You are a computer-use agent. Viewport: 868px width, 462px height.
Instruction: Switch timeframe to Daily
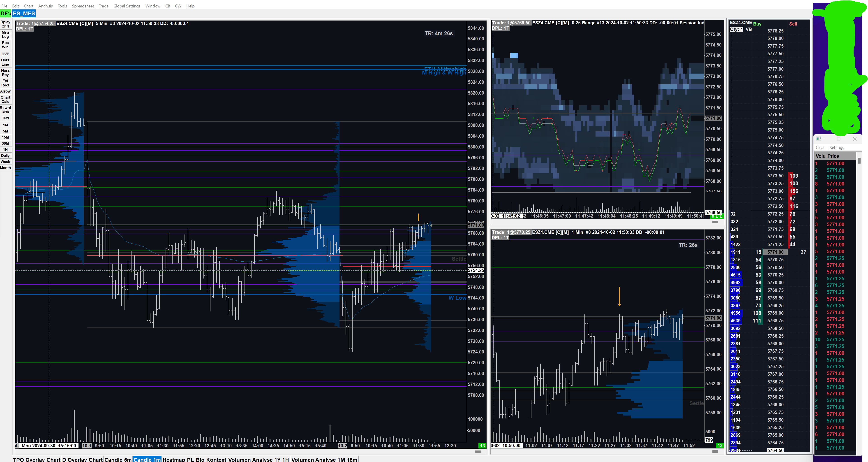5,156
